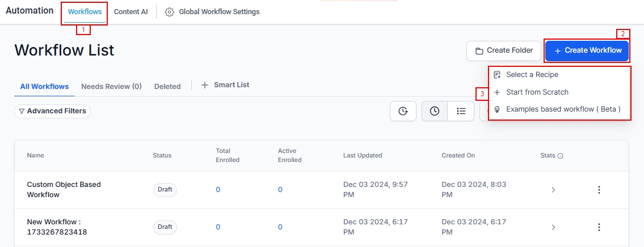Click the Stats info icon in table header
The image size is (644, 247).
tap(560, 156)
